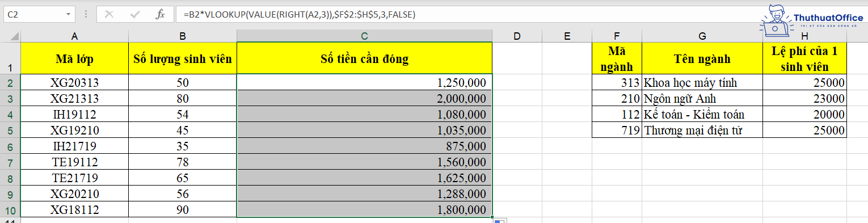Select cell containing IH21719
The width and height of the screenshot is (868, 223).
click(74, 146)
